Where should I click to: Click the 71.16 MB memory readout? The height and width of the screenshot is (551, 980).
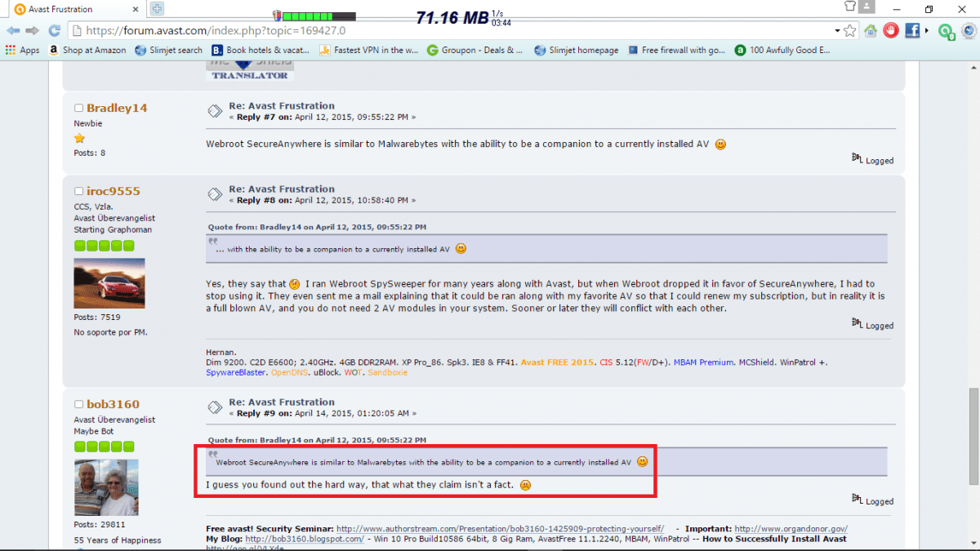pos(451,18)
